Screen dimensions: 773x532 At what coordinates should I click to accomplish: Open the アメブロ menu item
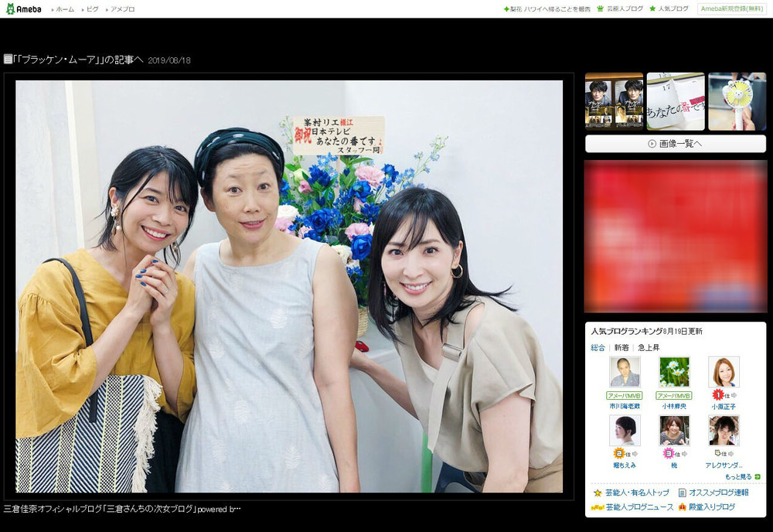click(122, 9)
